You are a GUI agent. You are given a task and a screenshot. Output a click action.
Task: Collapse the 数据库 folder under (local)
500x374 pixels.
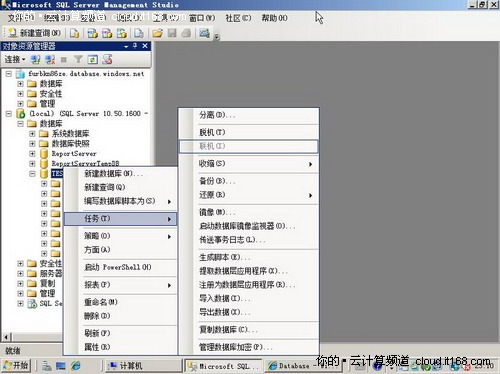[20, 124]
